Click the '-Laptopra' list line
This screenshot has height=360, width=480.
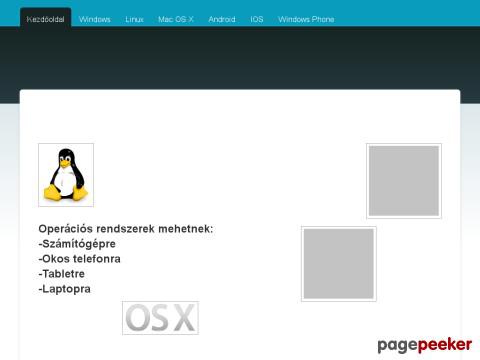pyautogui.click(x=64, y=289)
